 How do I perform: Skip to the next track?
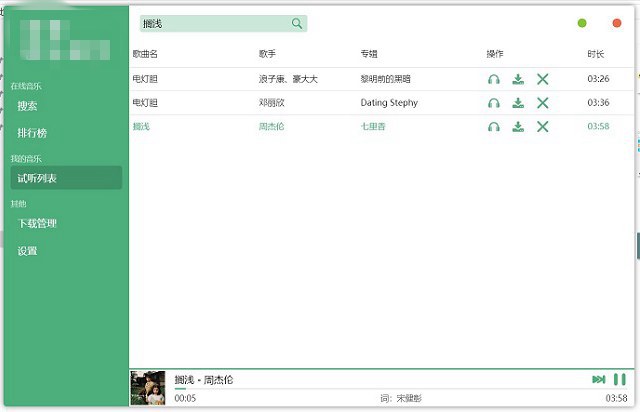599,380
